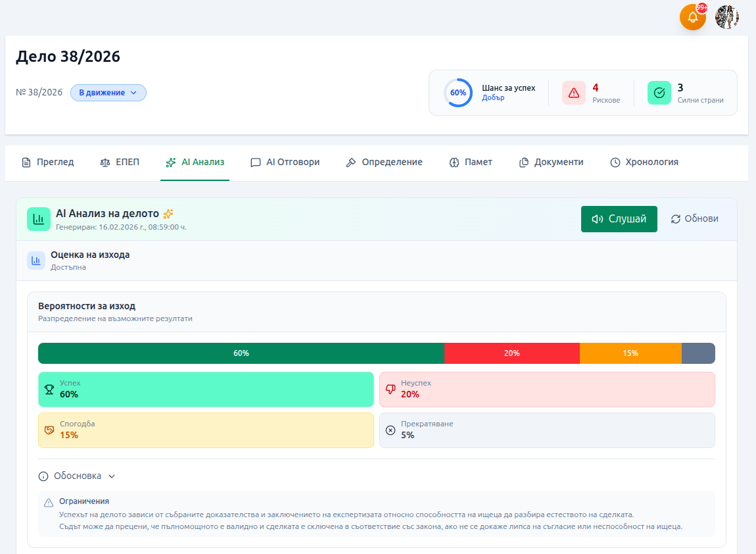Viewport: 756px width, 554px height.
Task: Select the Неуспех 20% card
Action: coord(547,390)
